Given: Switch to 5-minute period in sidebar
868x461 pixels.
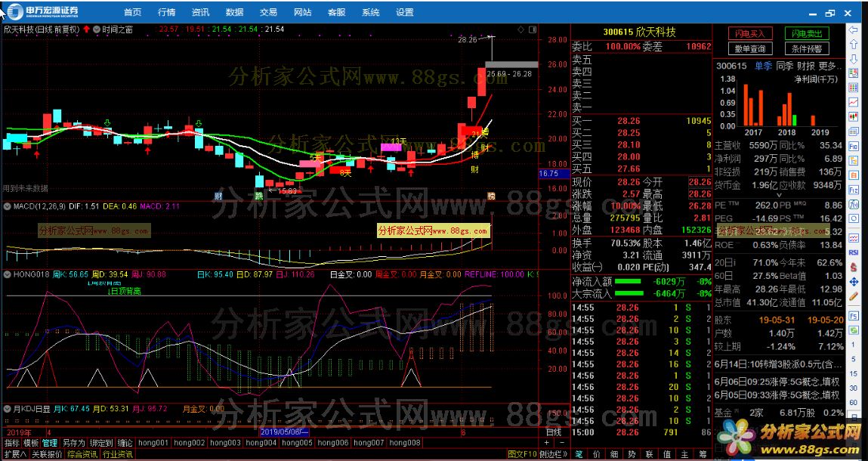Looking at the screenshot, I should click(x=853, y=360).
